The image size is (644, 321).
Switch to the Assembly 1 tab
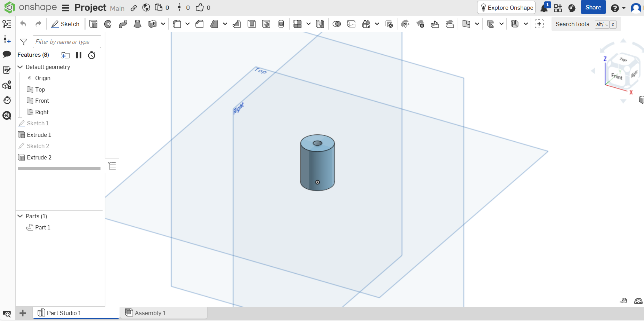[x=150, y=313]
